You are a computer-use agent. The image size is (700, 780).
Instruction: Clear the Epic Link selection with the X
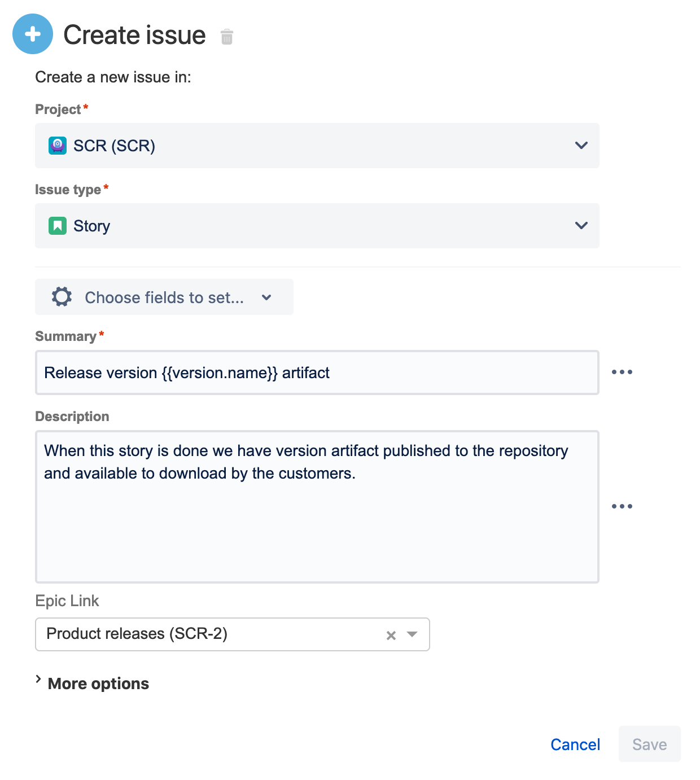pos(391,635)
